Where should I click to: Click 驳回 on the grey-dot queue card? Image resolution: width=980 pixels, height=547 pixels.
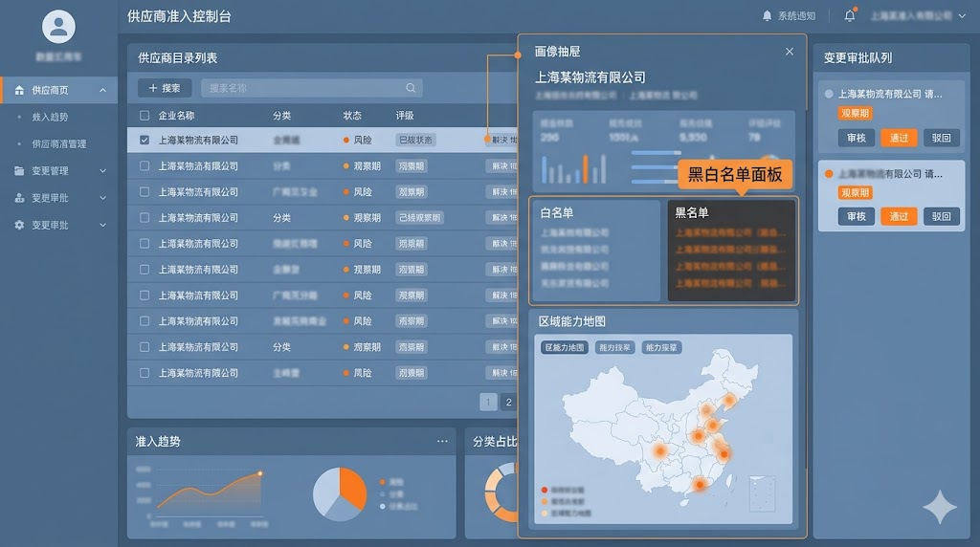tap(942, 138)
